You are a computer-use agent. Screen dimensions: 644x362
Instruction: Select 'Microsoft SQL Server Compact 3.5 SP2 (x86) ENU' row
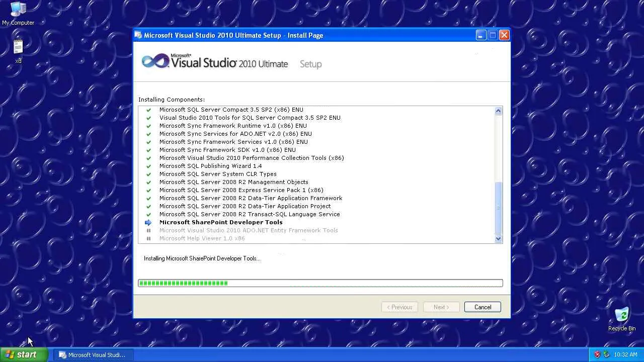231,110
